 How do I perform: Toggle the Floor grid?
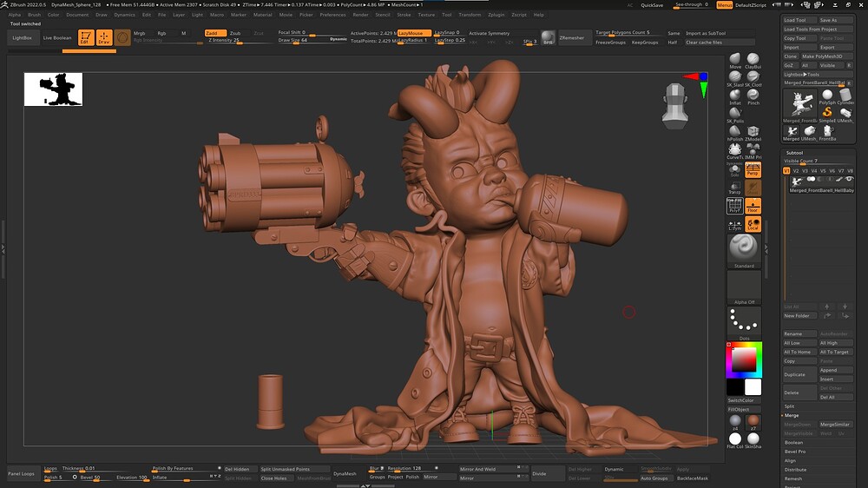(x=753, y=206)
